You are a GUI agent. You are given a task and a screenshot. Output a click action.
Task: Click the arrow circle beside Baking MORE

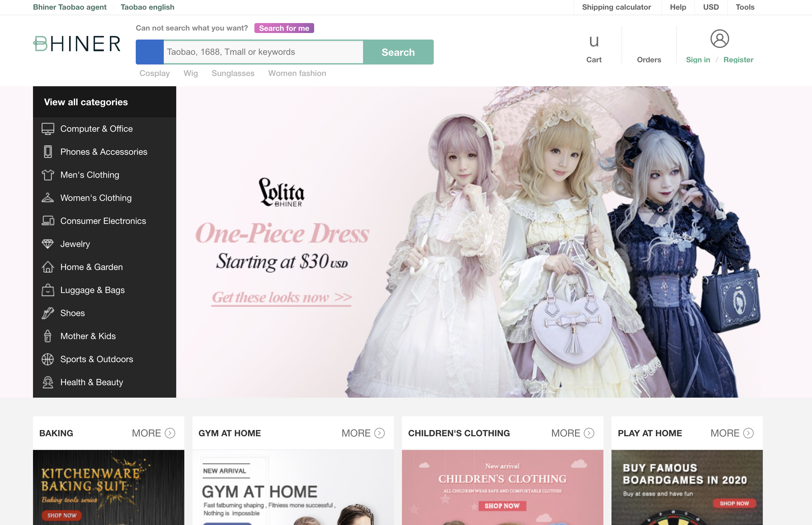(x=170, y=433)
